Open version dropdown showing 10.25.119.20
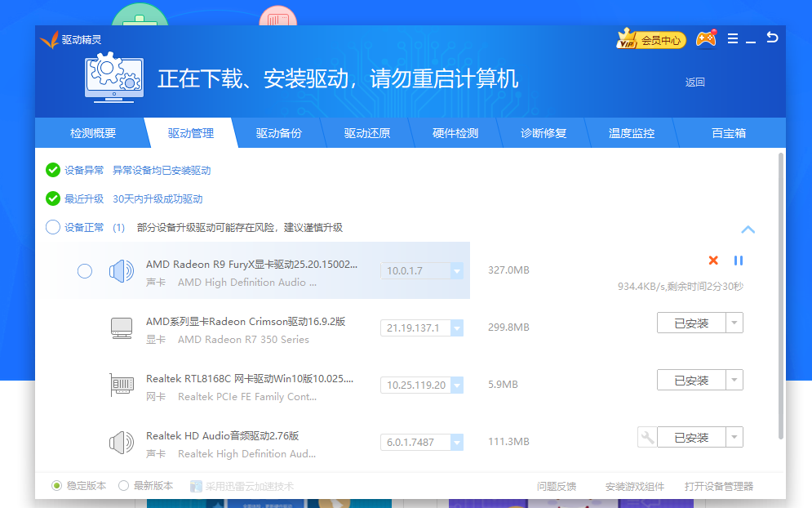 click(456, 385)
